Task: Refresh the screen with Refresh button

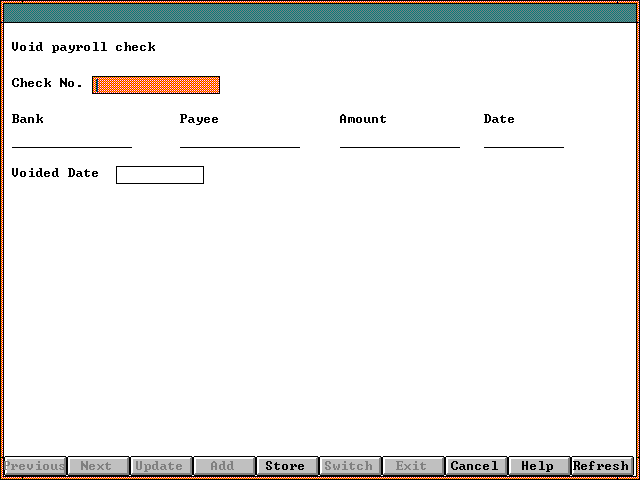Action: point(601,466)
